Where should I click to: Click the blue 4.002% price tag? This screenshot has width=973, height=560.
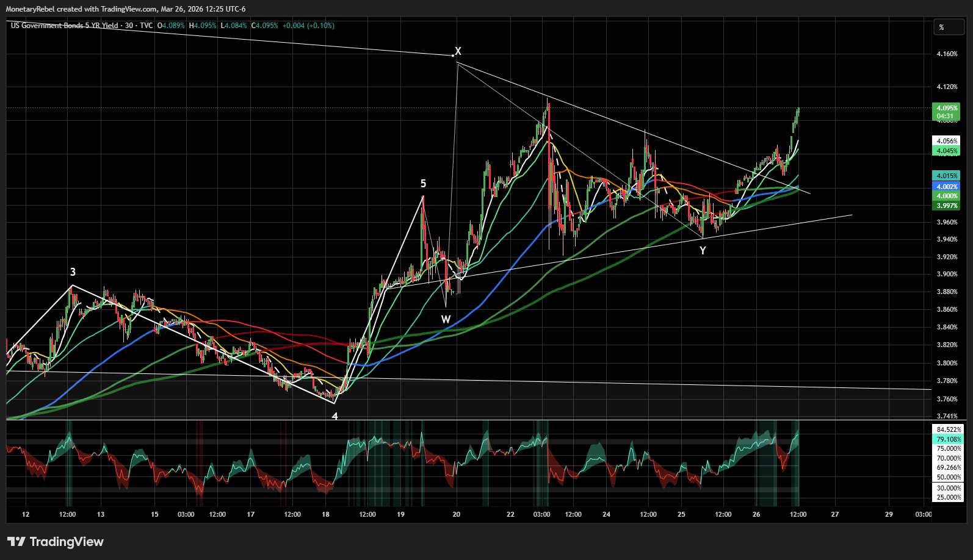(947, 187)
